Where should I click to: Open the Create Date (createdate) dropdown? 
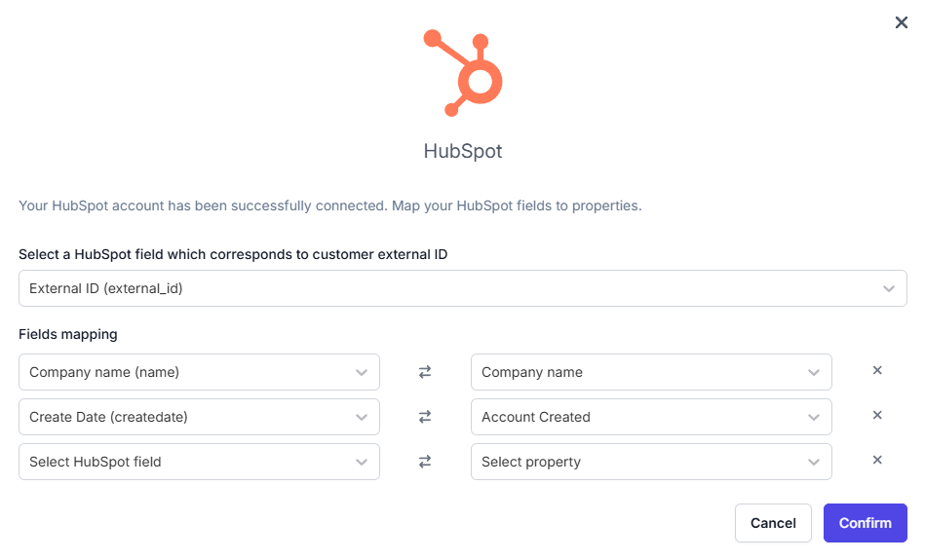(199, 417)
